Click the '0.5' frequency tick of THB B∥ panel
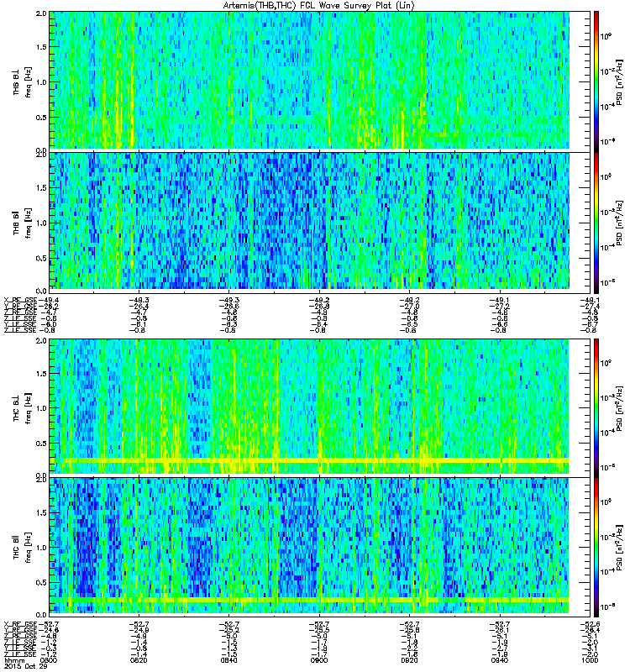 tap(41, 258)
